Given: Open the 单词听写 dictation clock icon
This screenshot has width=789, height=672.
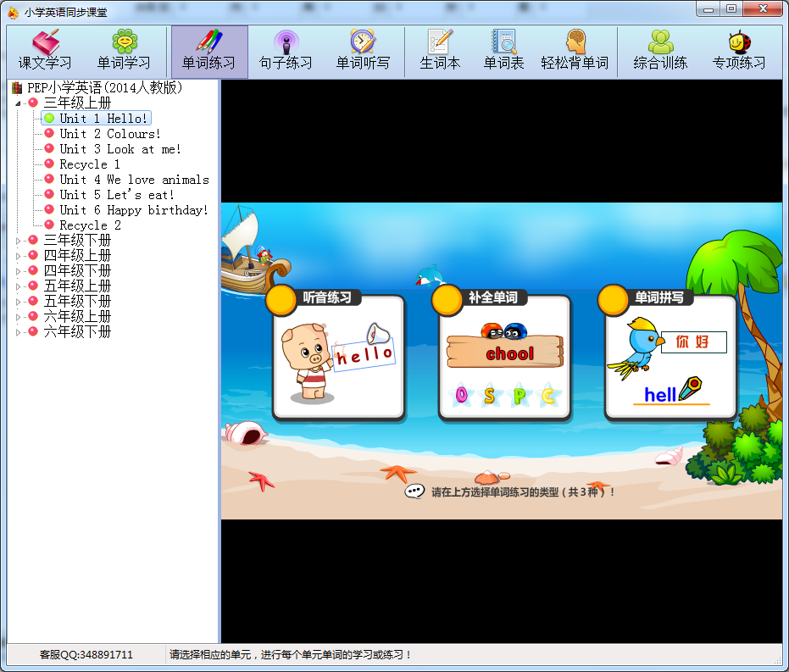Looking at the screenshot, I should click(363, 52).
